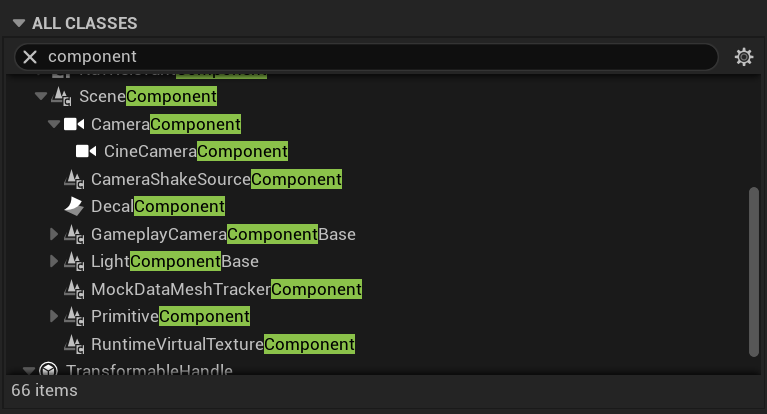Clear the search text with X button

click(30, 57)
